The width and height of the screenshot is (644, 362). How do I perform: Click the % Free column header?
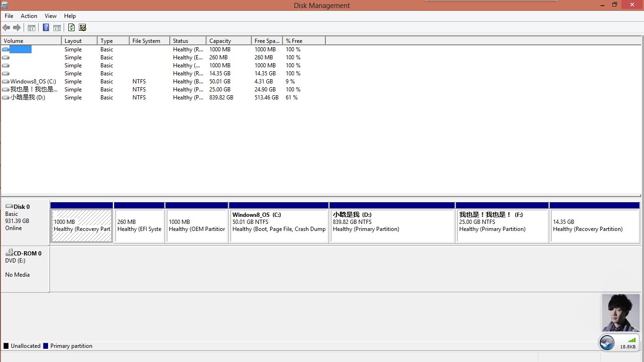pos(304,41)
